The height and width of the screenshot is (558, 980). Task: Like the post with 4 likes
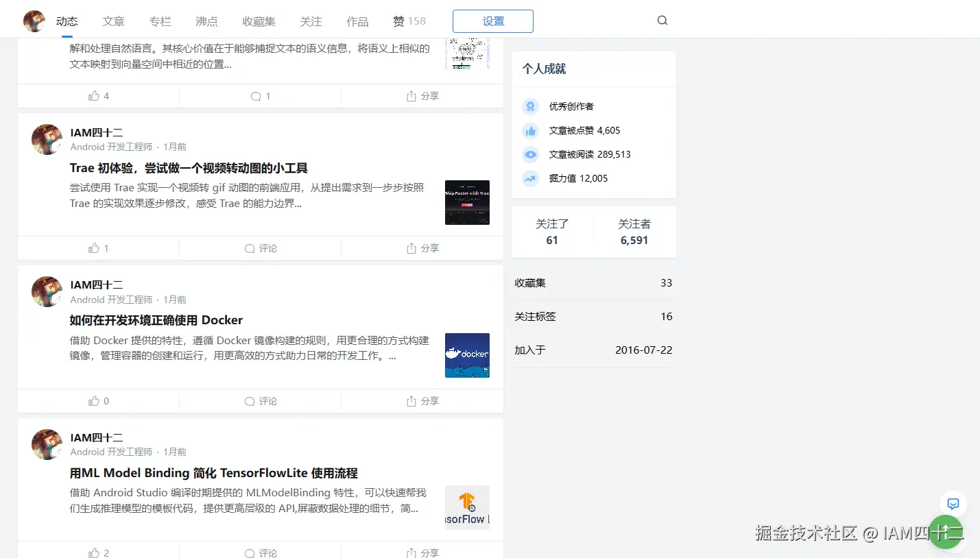coord(99,96)
